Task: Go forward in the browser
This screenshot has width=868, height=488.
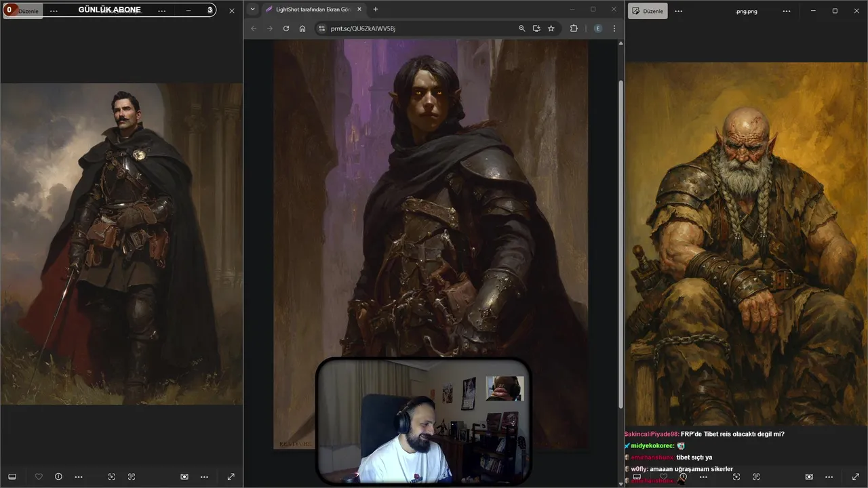Action: (x=270, y=28)
